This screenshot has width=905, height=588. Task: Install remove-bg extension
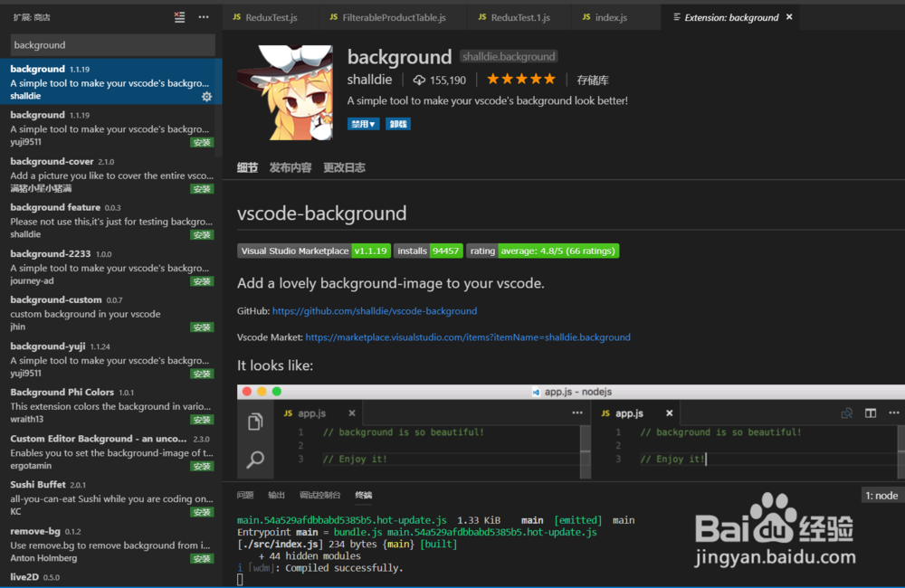[x=202, y=558]
